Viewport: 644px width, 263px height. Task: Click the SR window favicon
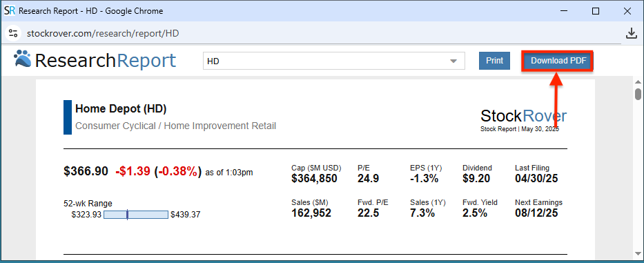coord(10,10)
